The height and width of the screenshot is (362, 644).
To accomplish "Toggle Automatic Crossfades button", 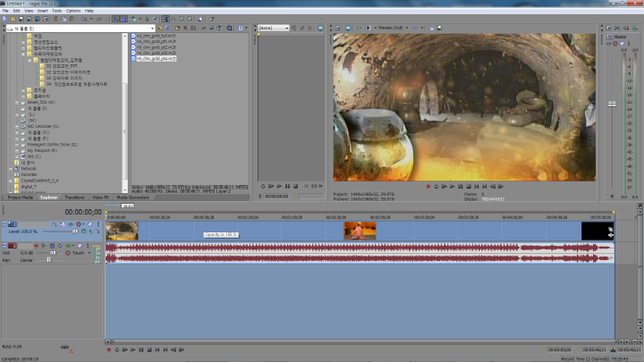I will [124, 19].
